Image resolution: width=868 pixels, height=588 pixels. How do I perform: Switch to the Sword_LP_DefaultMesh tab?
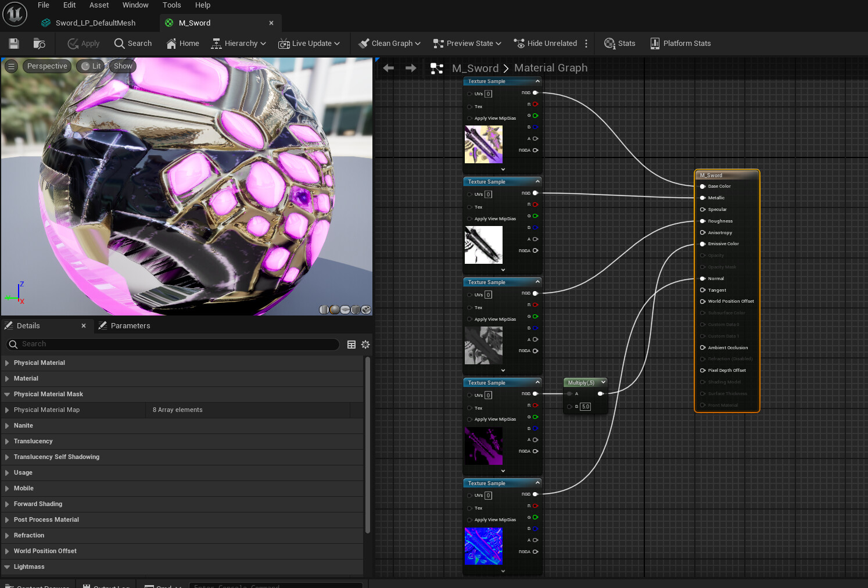95,23
